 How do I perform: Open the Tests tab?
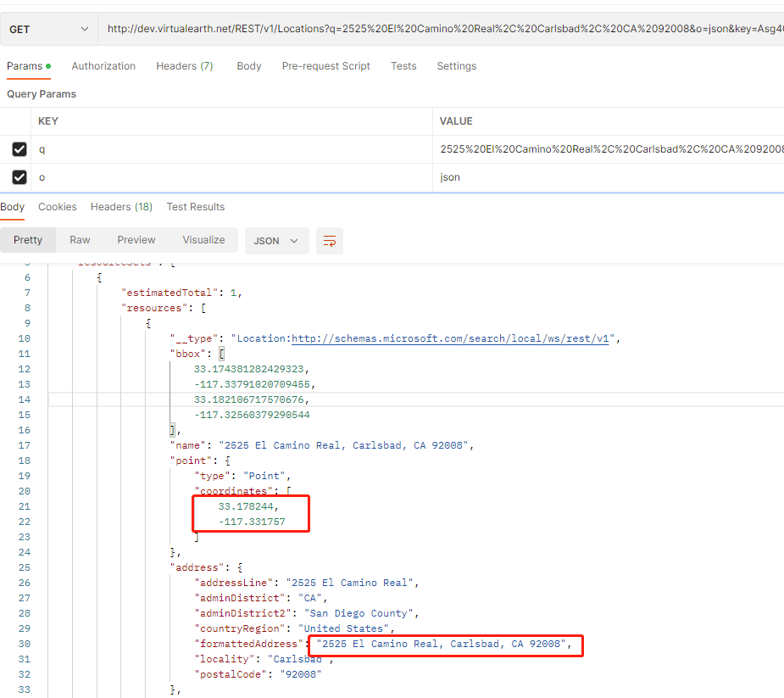pyautogui.click(x=403, y=66)
